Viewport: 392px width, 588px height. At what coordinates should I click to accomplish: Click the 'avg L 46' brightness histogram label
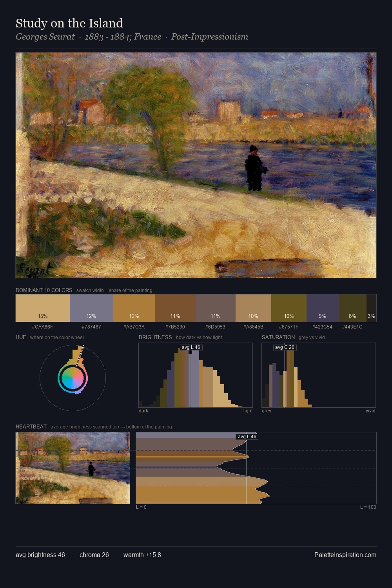coord(191,347)
